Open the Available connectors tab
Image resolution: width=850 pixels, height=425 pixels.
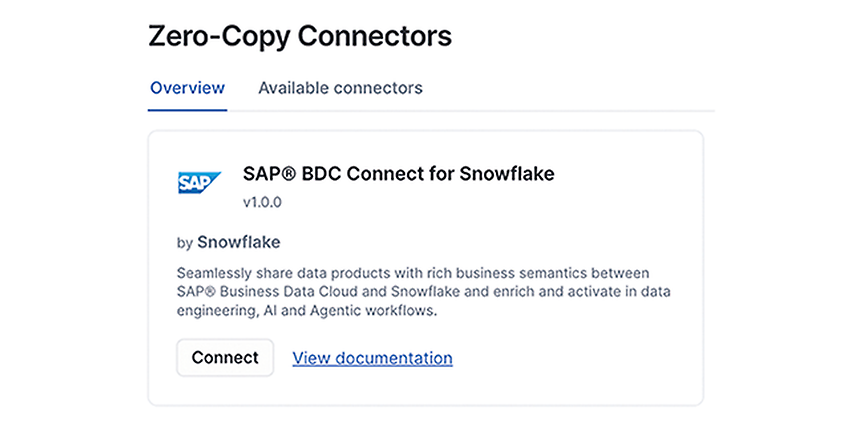tap(340, 88)
